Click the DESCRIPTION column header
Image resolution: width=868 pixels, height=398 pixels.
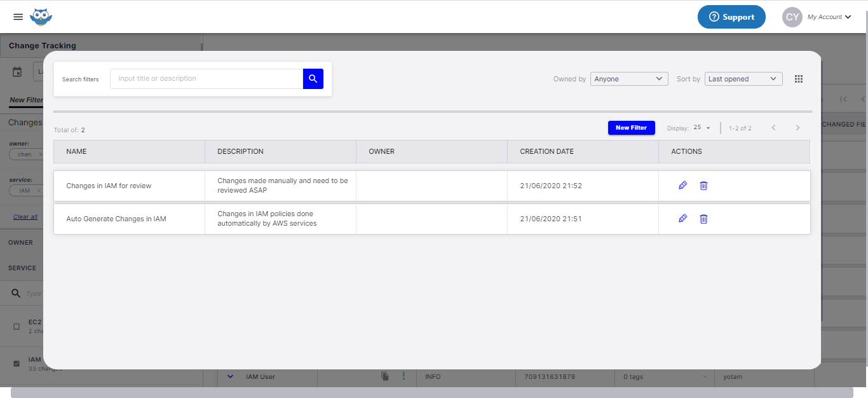point(280,151)
